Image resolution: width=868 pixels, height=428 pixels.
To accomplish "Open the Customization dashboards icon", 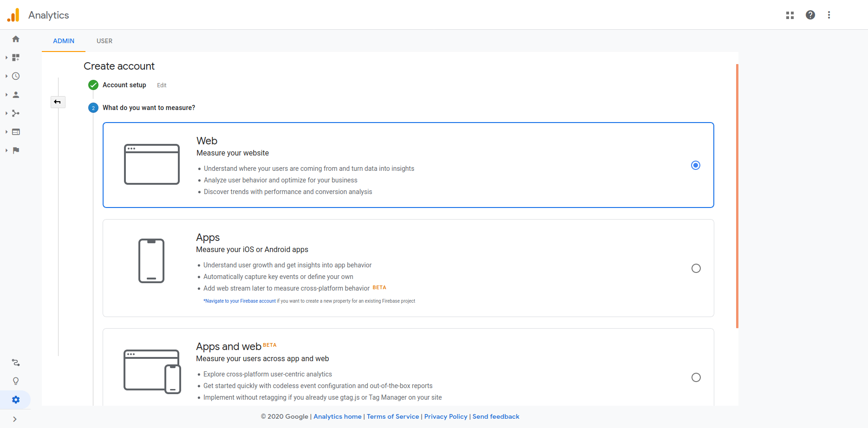I will 16,58.
